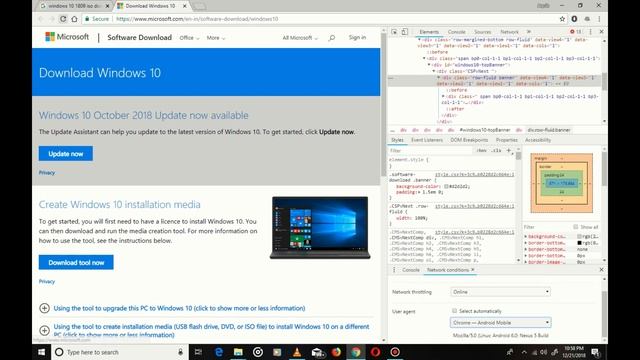This screenshot has width=640, height=360.
Task: Click the search magnifier on Microsoft page
Action: (x=332, y=38)
